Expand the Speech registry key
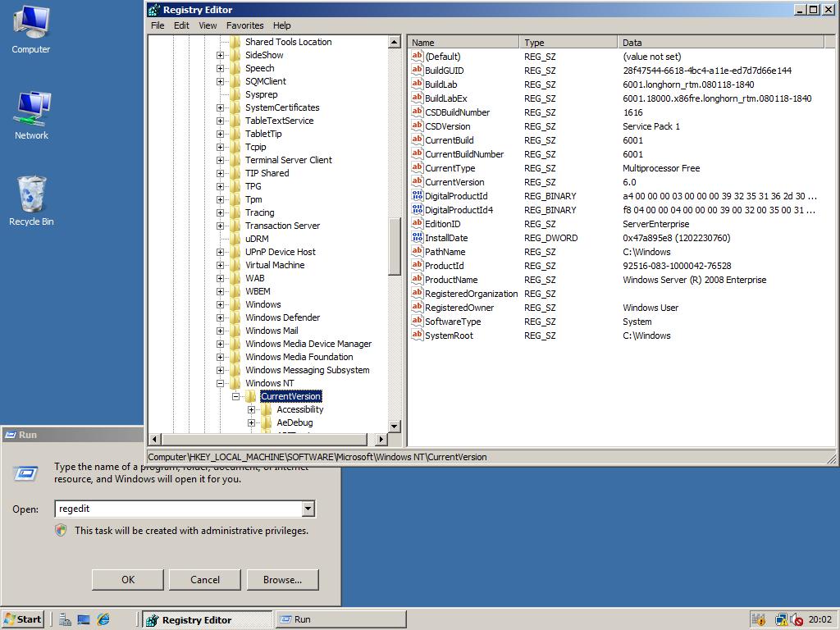Image resolution: width=840 pixels, height=630 pixels. (x=220, y=68)
